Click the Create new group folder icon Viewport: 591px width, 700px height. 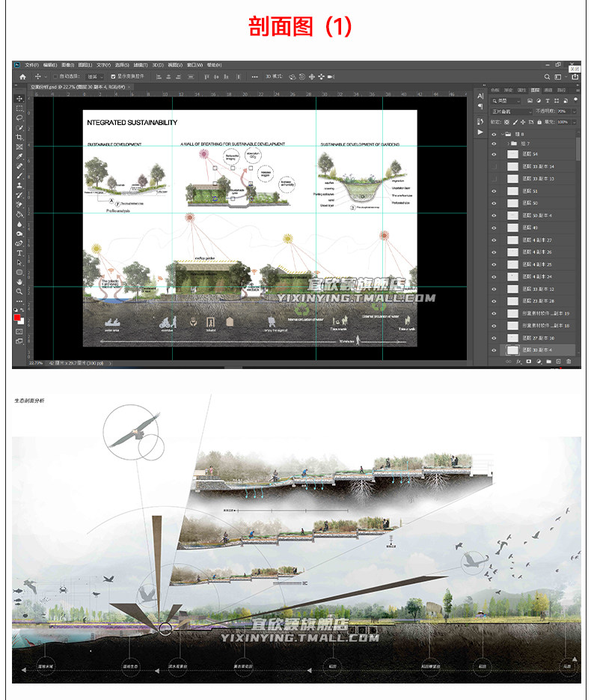548,362
